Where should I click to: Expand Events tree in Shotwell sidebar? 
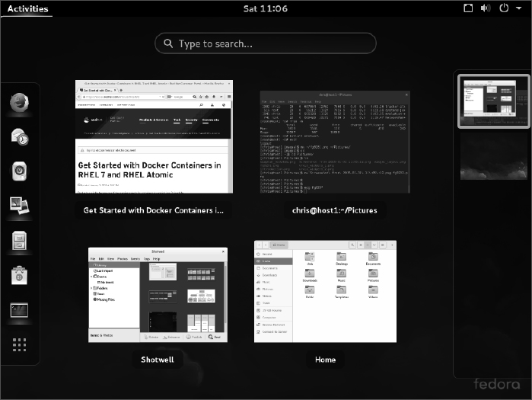click(x=91, y=277)
